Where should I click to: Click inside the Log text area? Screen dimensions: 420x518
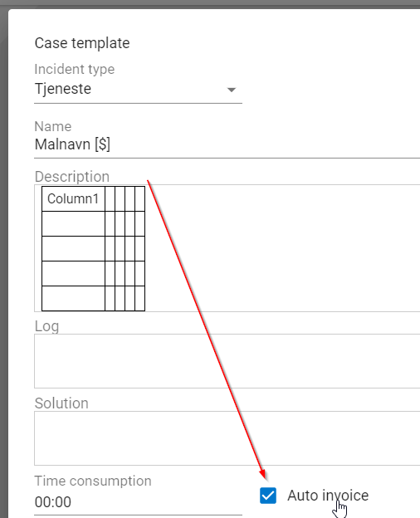click(227, 361)
